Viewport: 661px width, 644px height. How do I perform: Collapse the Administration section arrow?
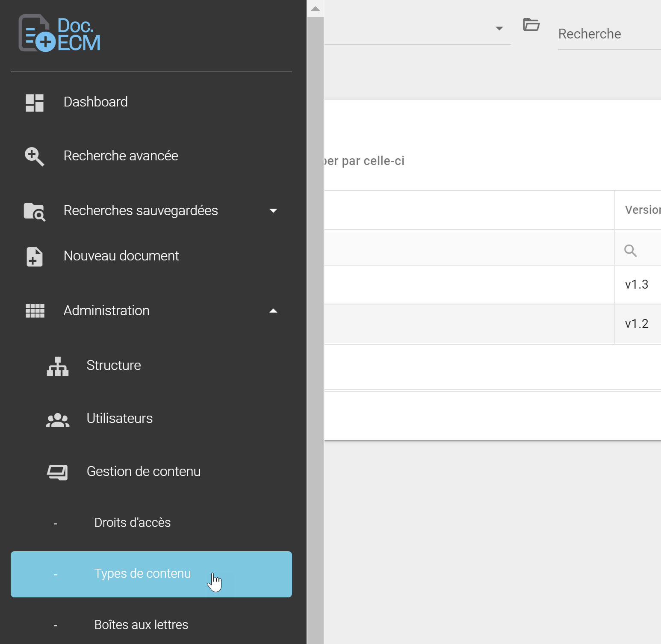click(273, 311)
